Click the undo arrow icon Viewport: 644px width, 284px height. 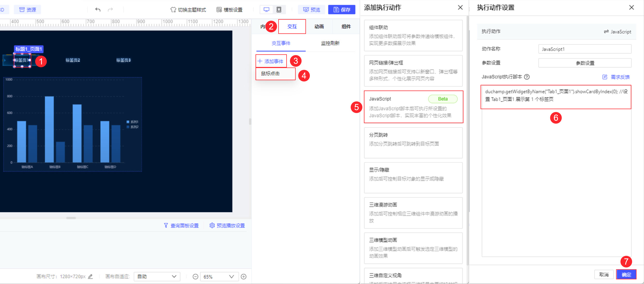98,10
